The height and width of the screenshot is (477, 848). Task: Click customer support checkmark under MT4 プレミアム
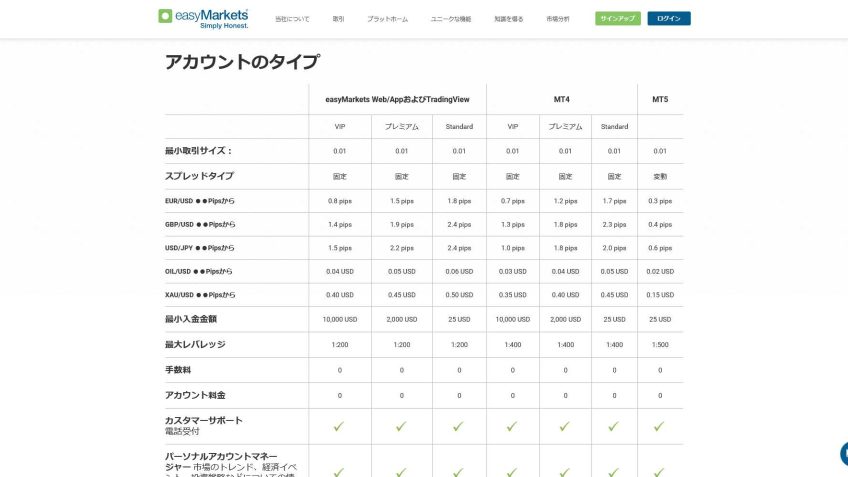pyautogui.click(x=565, y=426)
